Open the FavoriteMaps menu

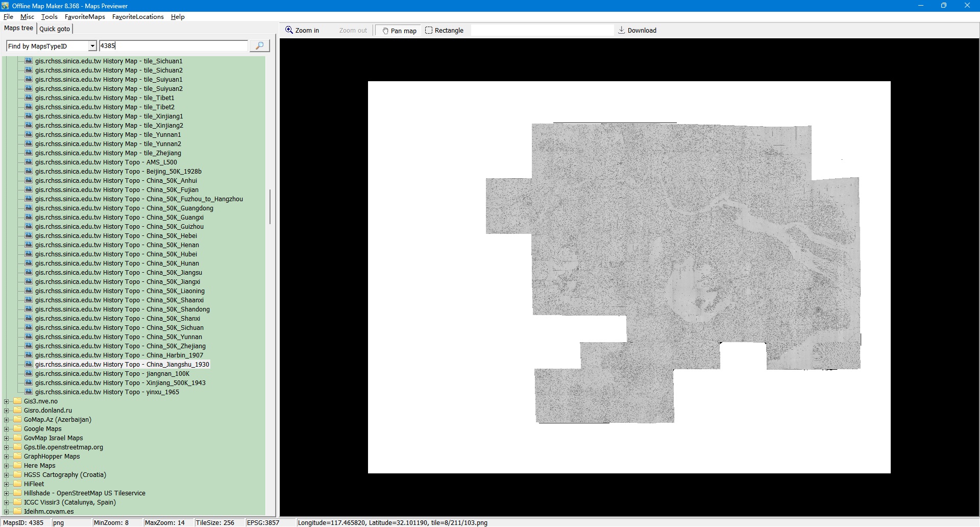tap(85, 17)
